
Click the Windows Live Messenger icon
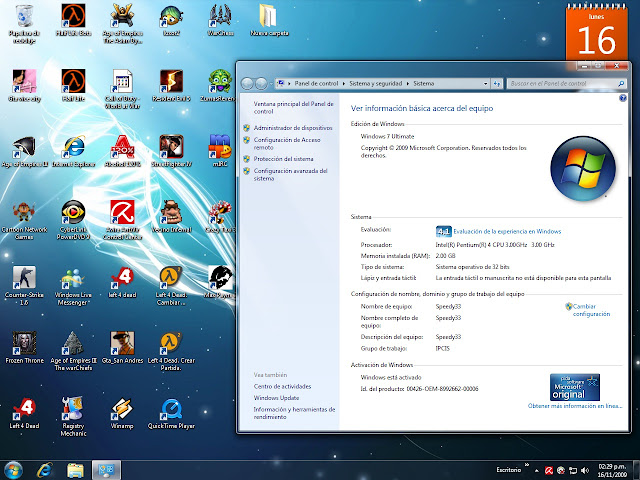click(x=72, y=277)
